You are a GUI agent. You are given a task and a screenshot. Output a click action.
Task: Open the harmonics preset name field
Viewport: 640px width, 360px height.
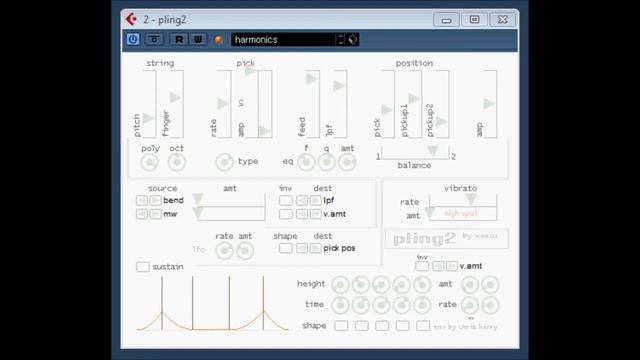(284, 40)
